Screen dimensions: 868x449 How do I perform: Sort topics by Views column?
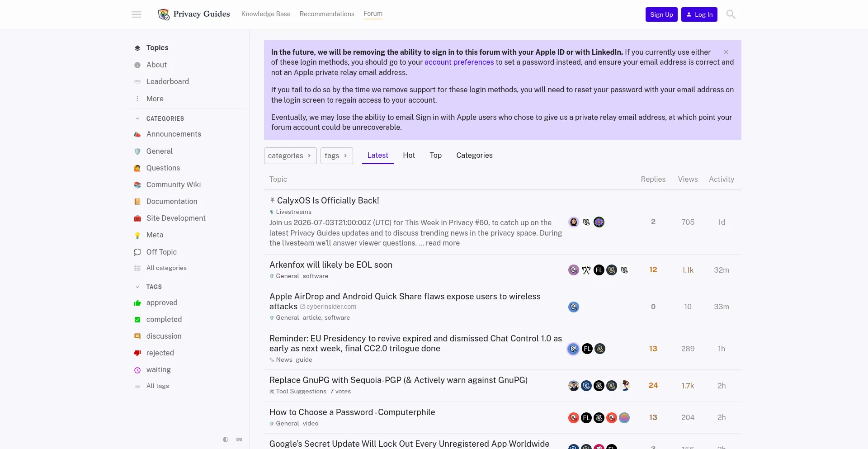point(688,180)
